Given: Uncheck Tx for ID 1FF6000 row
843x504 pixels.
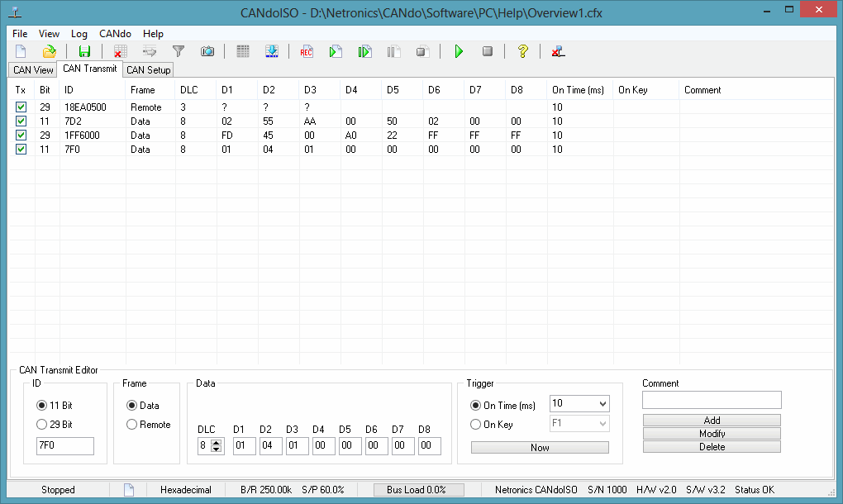Looking at the screenshot, I should tap(21, 135).
